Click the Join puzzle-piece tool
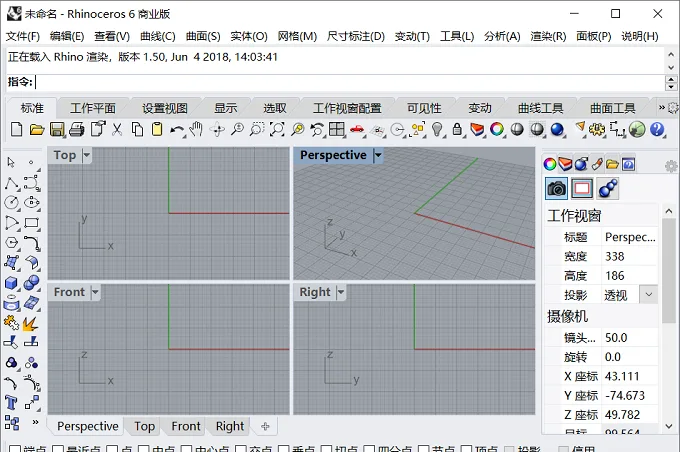The image size is (680, 452). coord(11,323)
